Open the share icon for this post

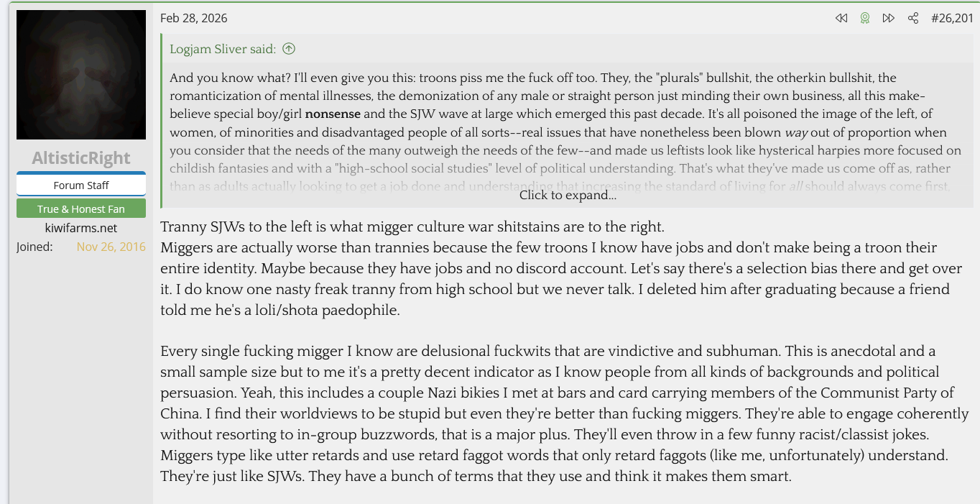[x=913, y=18]
